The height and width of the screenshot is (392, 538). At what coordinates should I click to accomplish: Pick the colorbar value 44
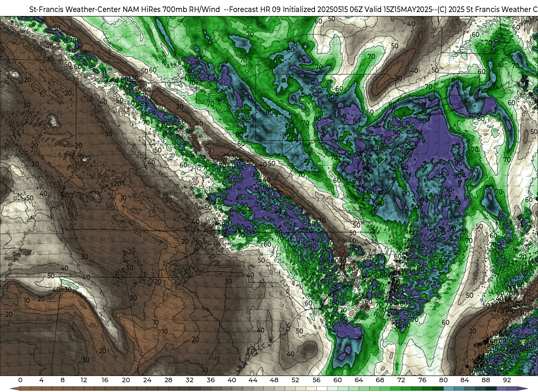pos(253,380)
